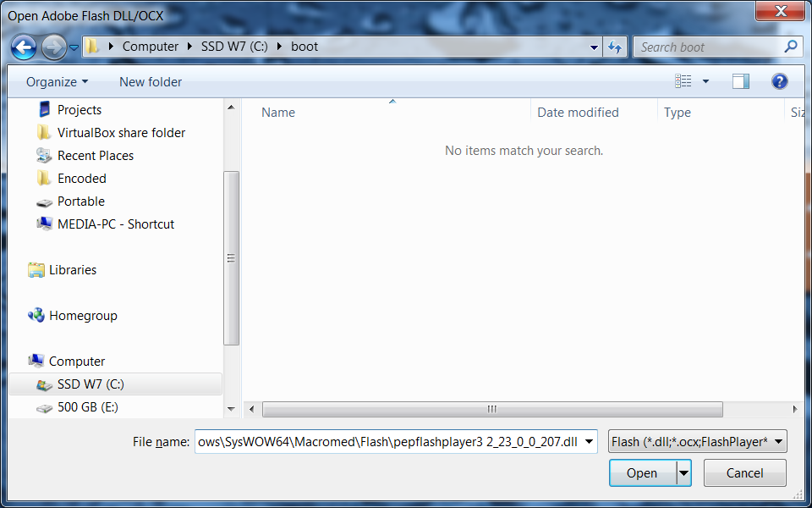Image resolution: width=812 pixels, height=508 pixels.
Task: Go back with the blue Back arrow
Action: click(x=24, y=47)
